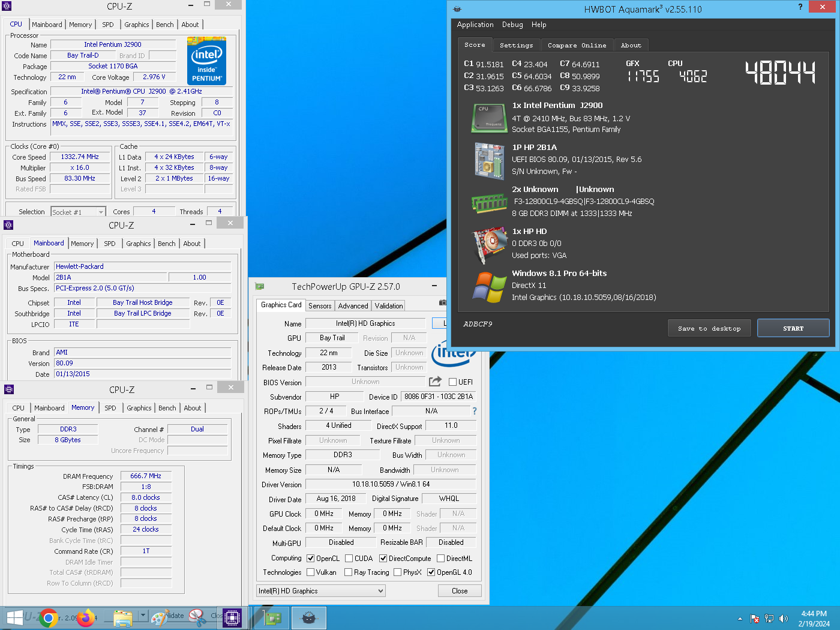Click the Aquamark RAM module image
The image size is (840, 630).
[x=490, y=203]
